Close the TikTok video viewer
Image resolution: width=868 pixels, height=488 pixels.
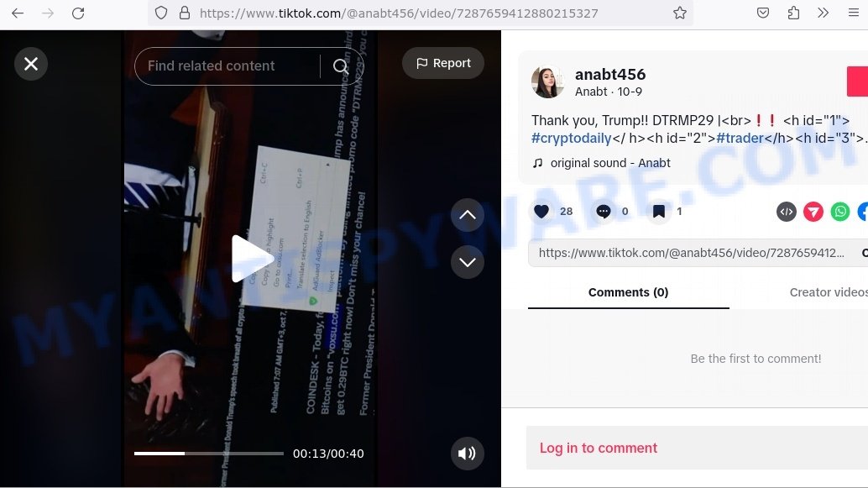click(31, 64)
